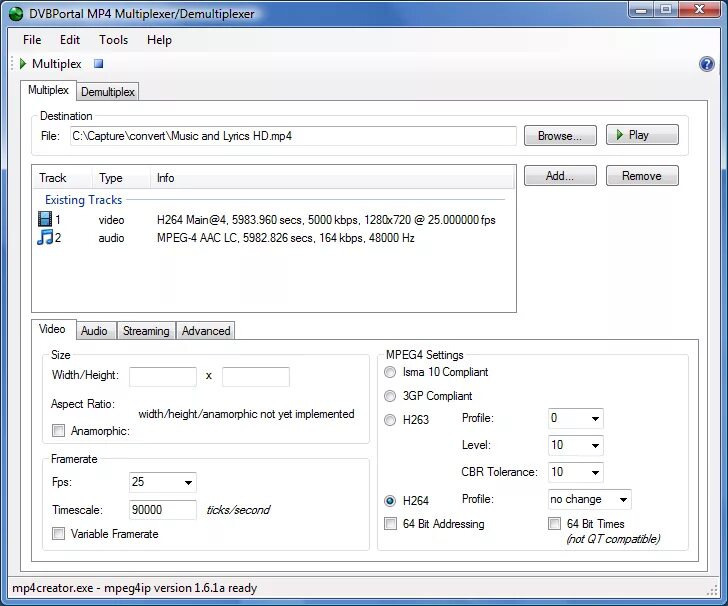Image resolution: width=728 pixels, height=606 pixels.
Task: Click the Track column header
Action: coord(63,178)
